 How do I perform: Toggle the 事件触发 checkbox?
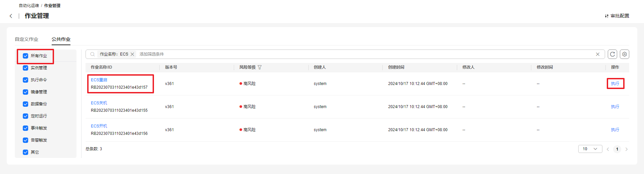click(25, 128)
